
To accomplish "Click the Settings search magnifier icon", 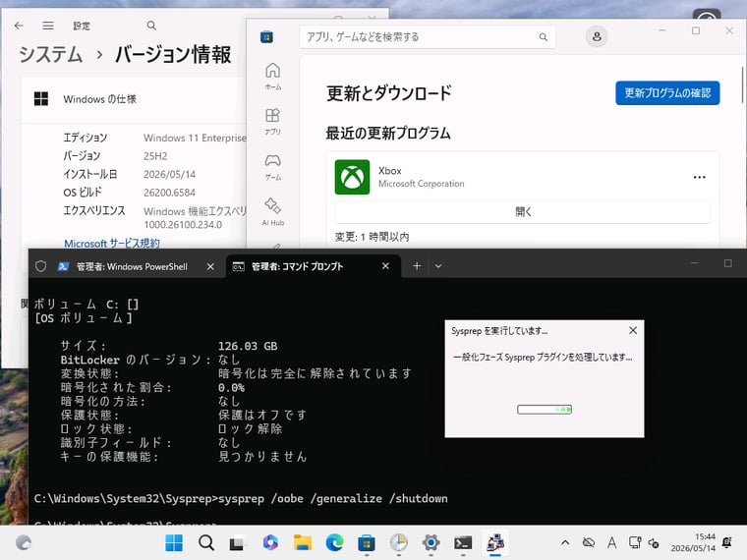I will coord(151,26).
